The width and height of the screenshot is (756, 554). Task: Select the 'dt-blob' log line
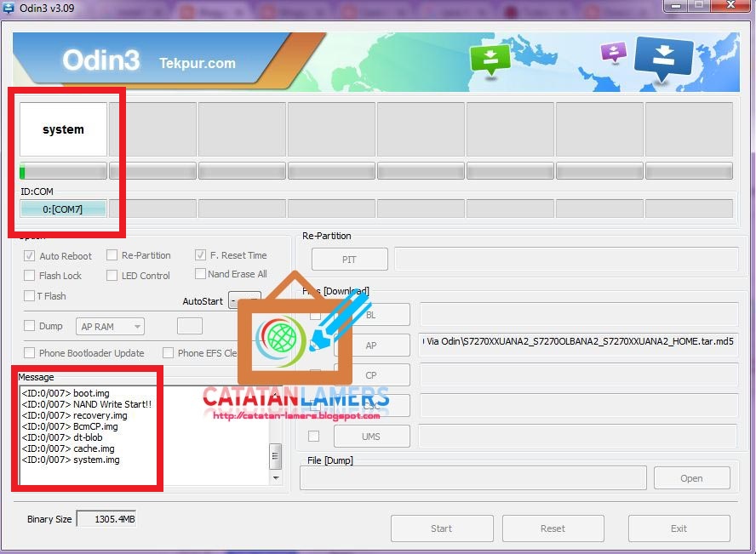point(62,437)
